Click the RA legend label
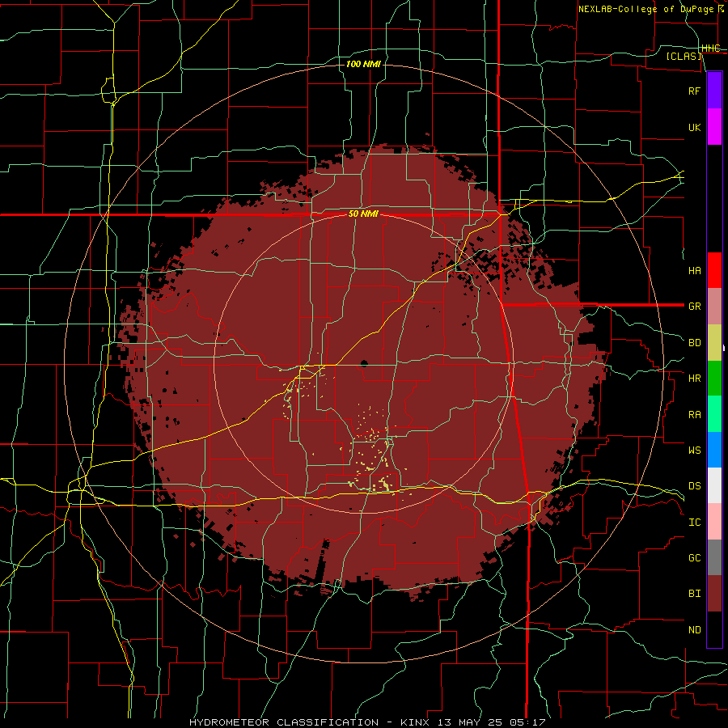Screen dimensions: 728x728 point(694,414)
